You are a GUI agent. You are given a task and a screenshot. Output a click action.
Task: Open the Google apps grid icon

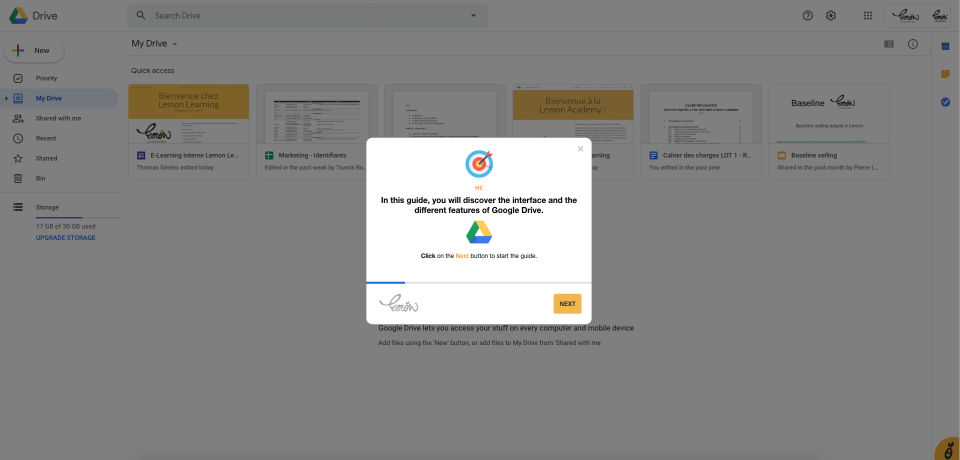point(868,15)
